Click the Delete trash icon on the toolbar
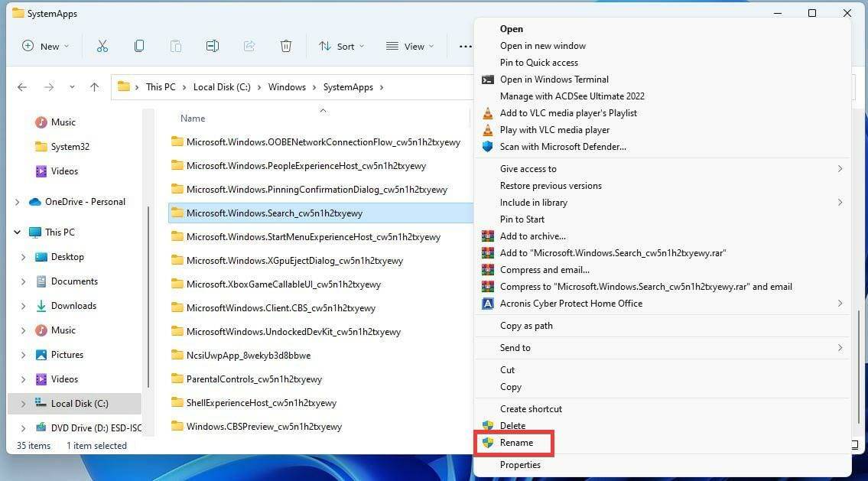Image resolution: width=868 pixels, height=481 pixels. pyautogui.click(x=286, y=46)
